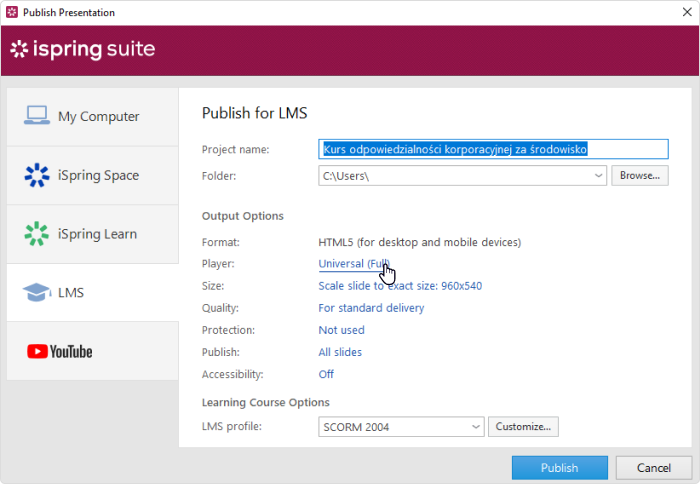Expand the Folder dropdown arrow
Image resolution: width=700 pixels, height=484 pixels.
(599, 176)
